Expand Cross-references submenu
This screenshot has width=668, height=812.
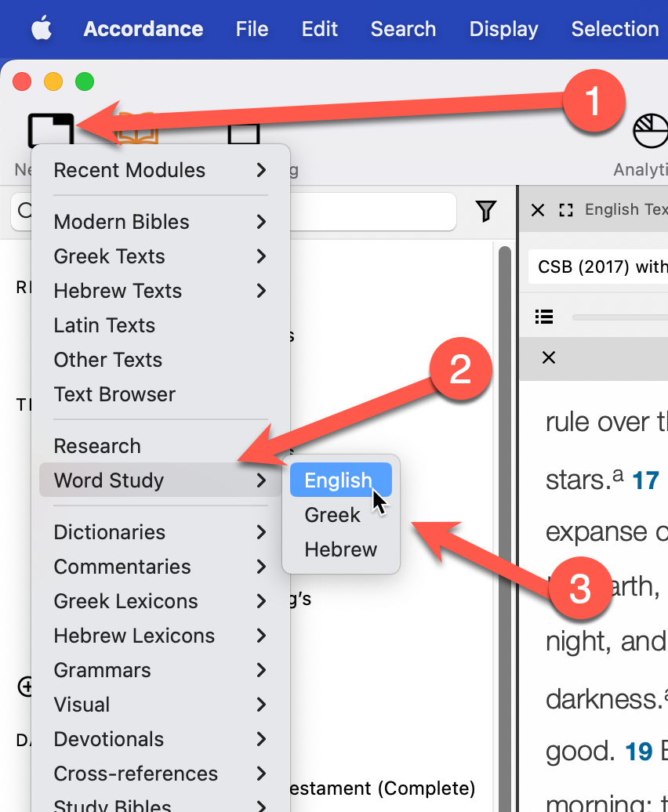[161, 773]
